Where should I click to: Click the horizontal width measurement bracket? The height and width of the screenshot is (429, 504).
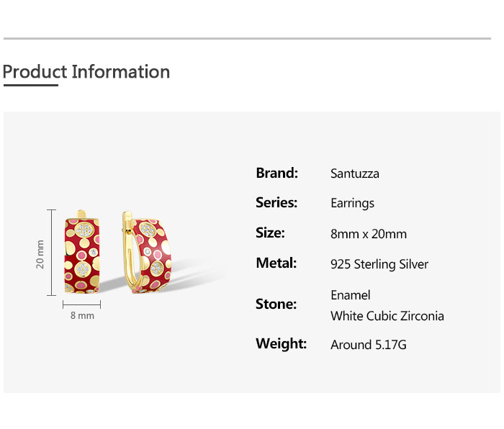(81, 304)
